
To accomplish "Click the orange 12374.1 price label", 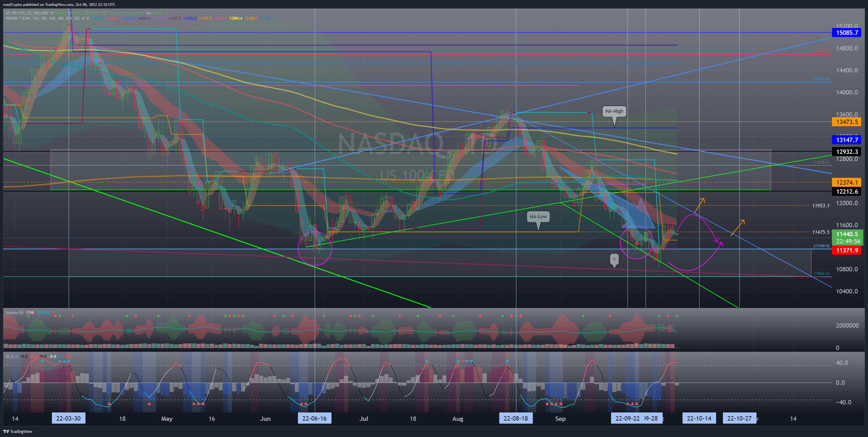I will tap(847, 182).
